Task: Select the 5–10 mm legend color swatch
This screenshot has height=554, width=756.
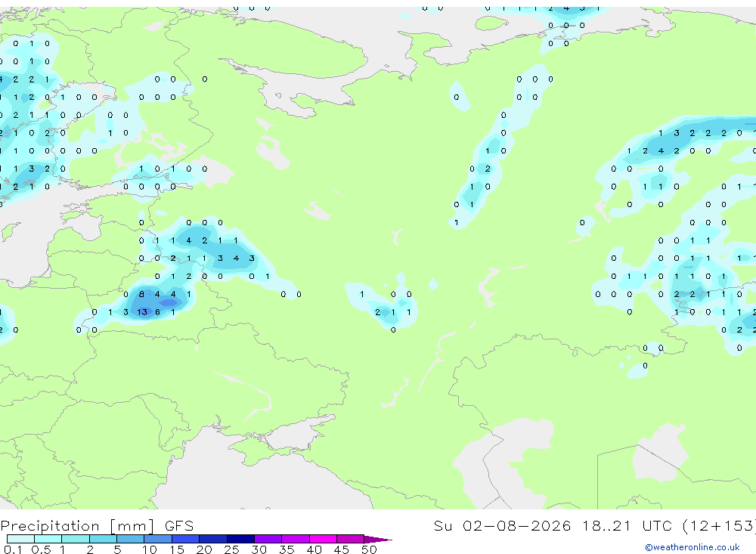Action: point(131,539)
